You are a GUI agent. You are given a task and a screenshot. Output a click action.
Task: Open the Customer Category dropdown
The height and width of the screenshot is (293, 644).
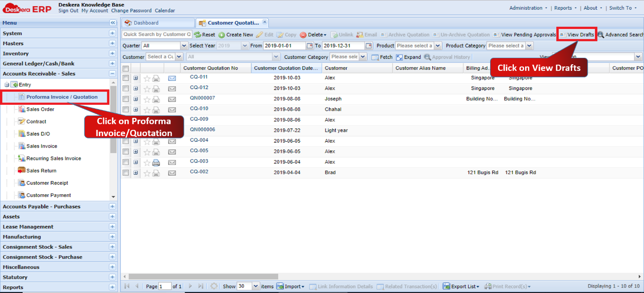362,57
